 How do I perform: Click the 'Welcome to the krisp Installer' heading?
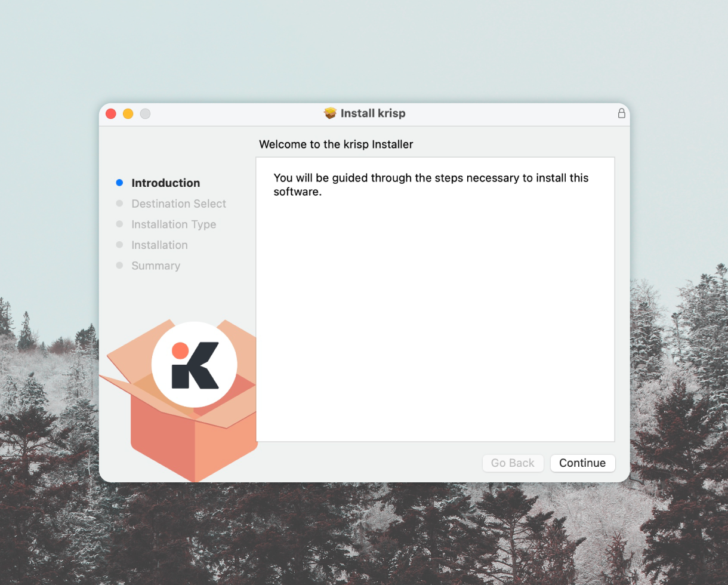(x=336, y=144)
